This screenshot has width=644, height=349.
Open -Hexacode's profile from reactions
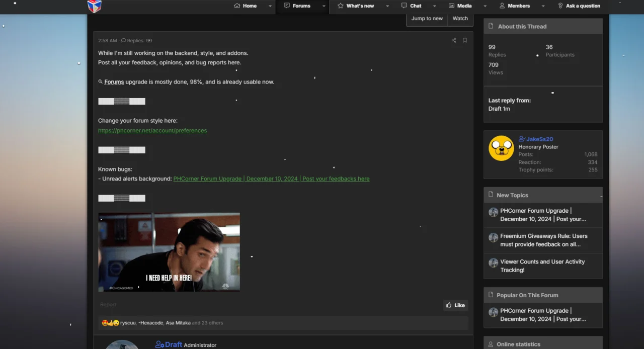150,323
